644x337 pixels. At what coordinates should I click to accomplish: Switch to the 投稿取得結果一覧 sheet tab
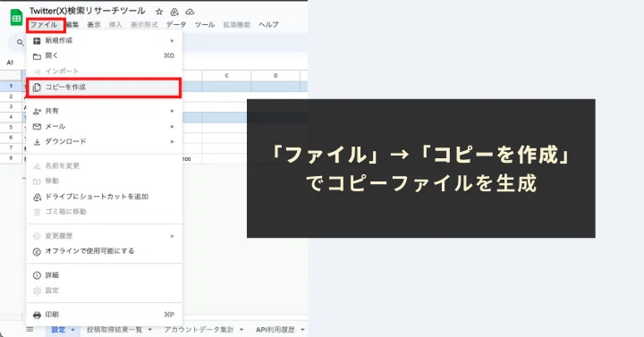click(114, 330)
